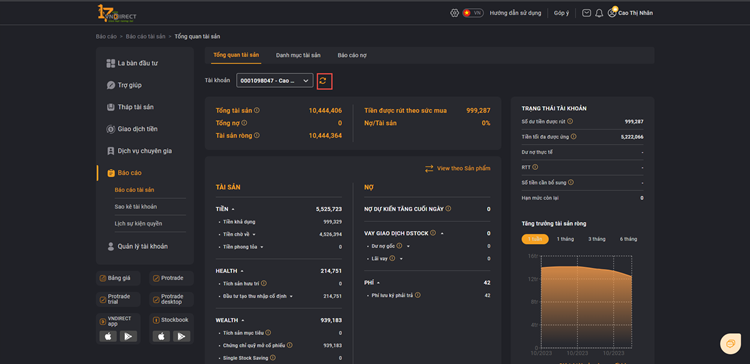Expand the Lãi vay row
This screenshot has width=750, height=364.
pos(401,258)
